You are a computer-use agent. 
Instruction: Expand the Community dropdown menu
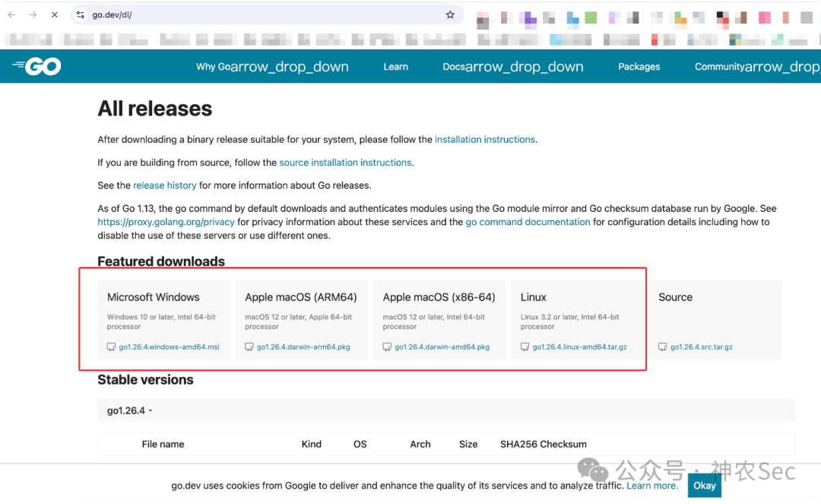(757, 66)
